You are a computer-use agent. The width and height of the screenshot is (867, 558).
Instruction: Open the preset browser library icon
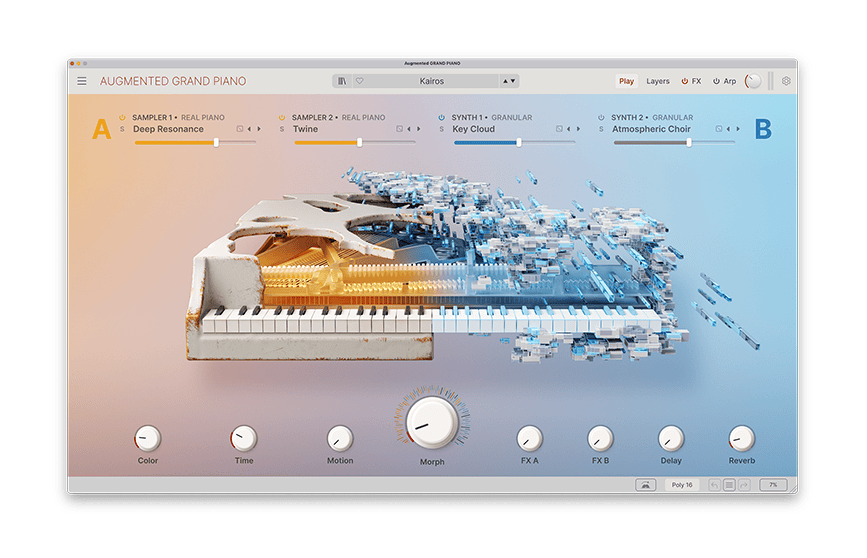pos(343,81)
